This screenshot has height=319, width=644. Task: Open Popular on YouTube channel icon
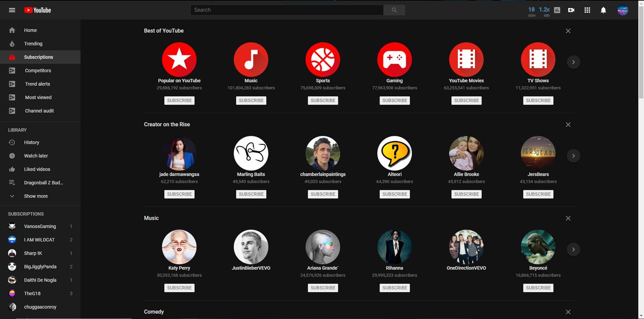pos(179,59)
